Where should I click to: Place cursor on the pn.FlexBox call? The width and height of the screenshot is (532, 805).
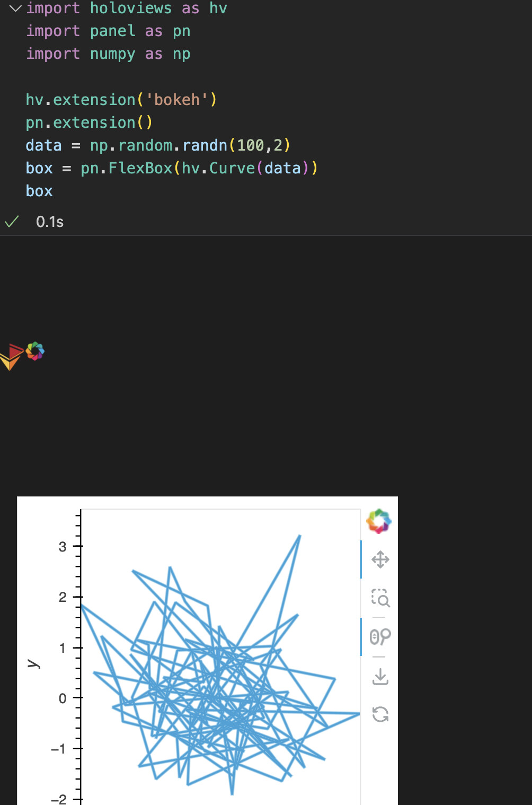point(127,168)
